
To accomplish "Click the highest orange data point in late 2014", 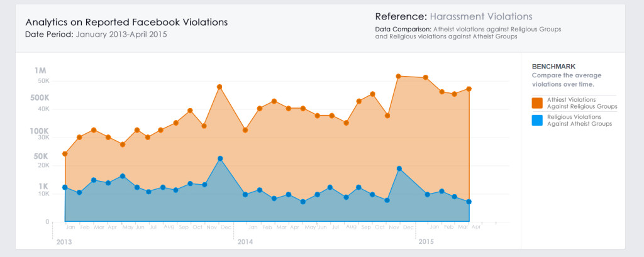I will click(399, 76).
